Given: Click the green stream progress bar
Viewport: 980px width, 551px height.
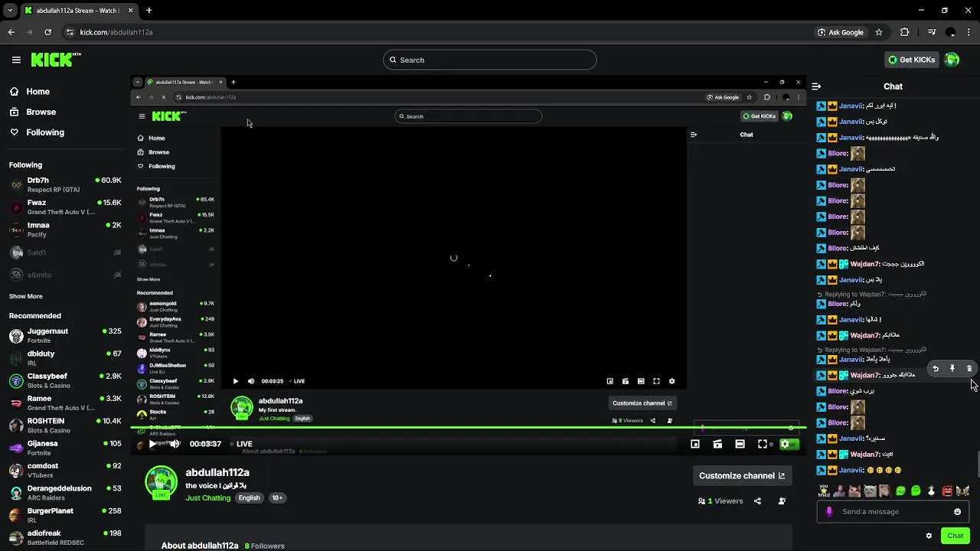Looking at the screenshot, I should 467,427.
